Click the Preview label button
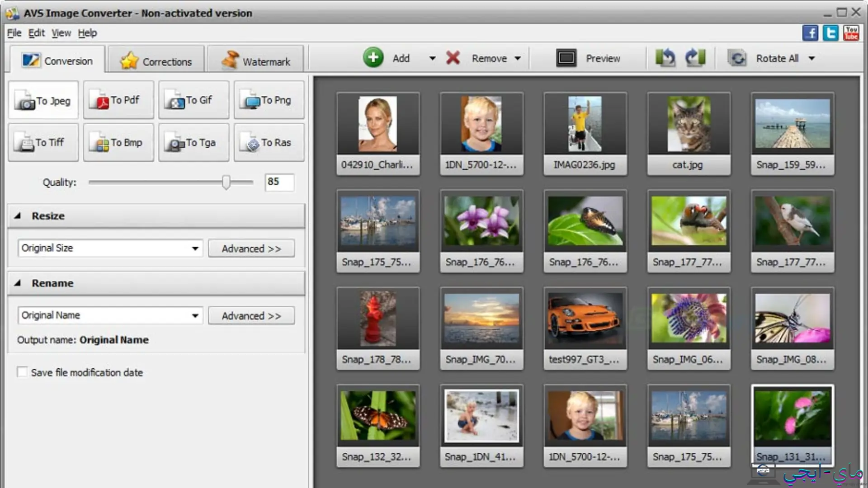Viewport: 868px width, 488px height. click(x=603, y=58)
